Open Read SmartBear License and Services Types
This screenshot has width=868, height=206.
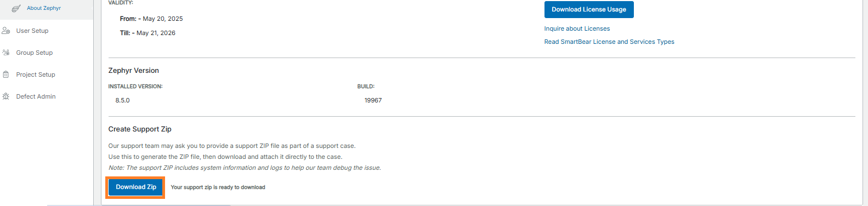(x=609, y=42)
